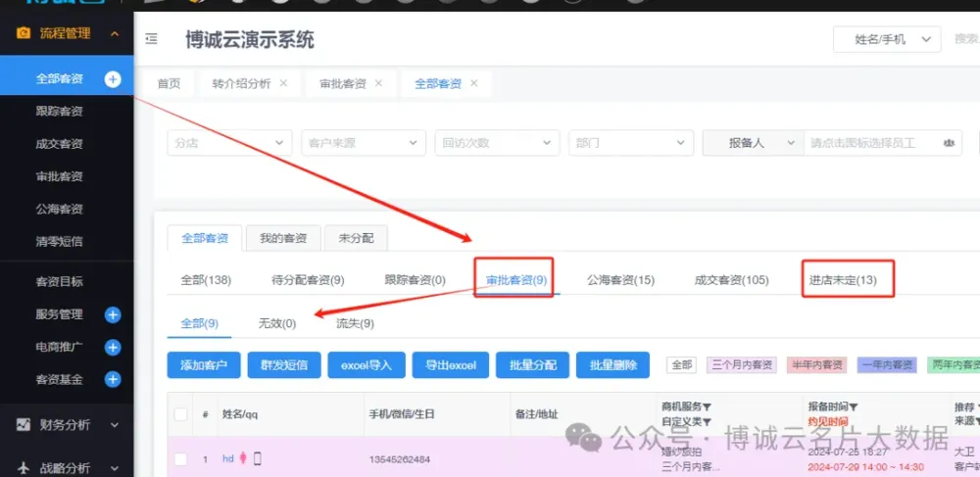980x477 pixels.
Task: Click the plus icon beside 全部客资
Action: (113, 79)
